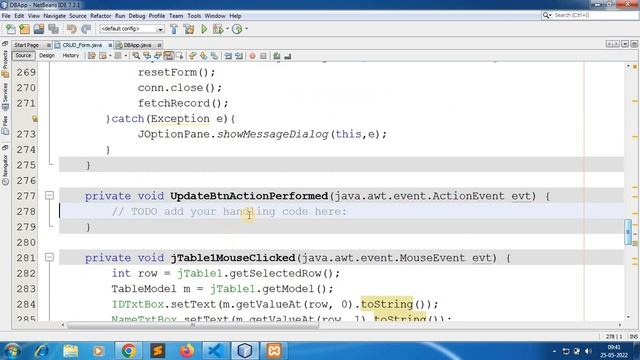
Task: Stop macro recording with the square icon
Action: tap(263, 56)
